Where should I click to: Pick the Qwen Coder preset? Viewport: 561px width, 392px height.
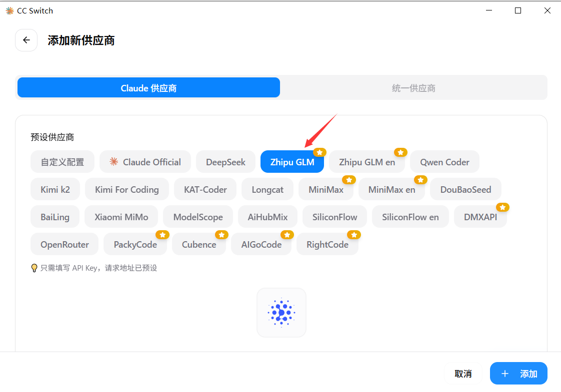(x=444, y=162)
